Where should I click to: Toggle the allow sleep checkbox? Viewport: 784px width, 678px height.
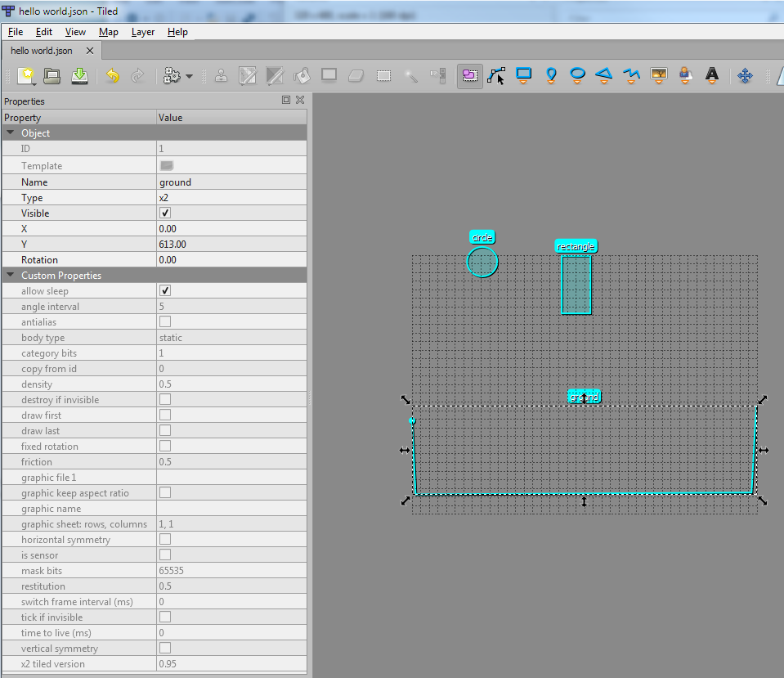point(165,290)
